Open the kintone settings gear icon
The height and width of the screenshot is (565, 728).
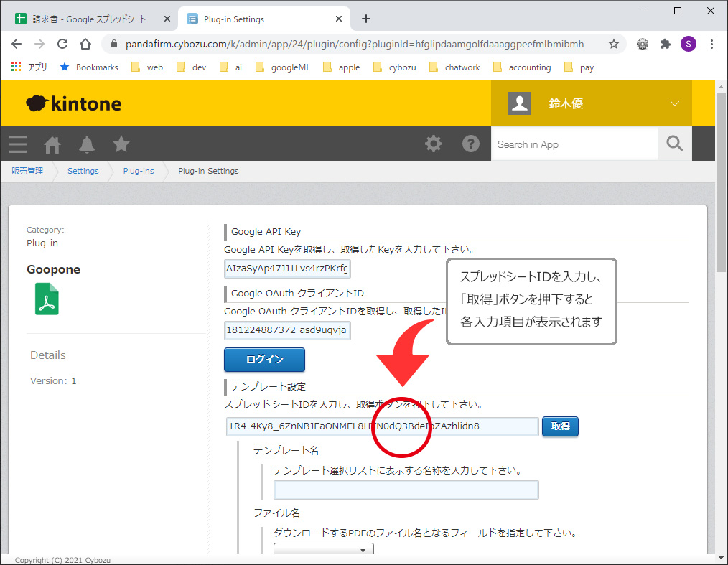pos(434,144)
